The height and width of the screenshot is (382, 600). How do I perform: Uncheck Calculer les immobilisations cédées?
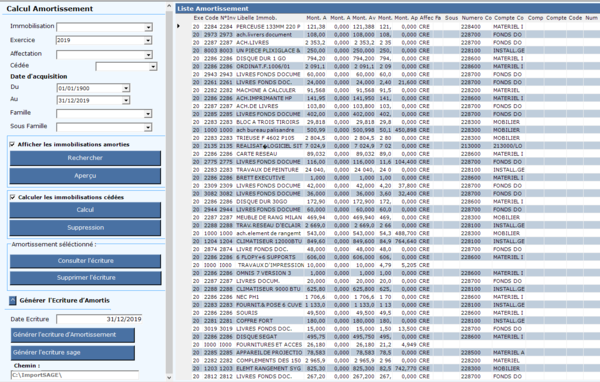coord(13,197)
